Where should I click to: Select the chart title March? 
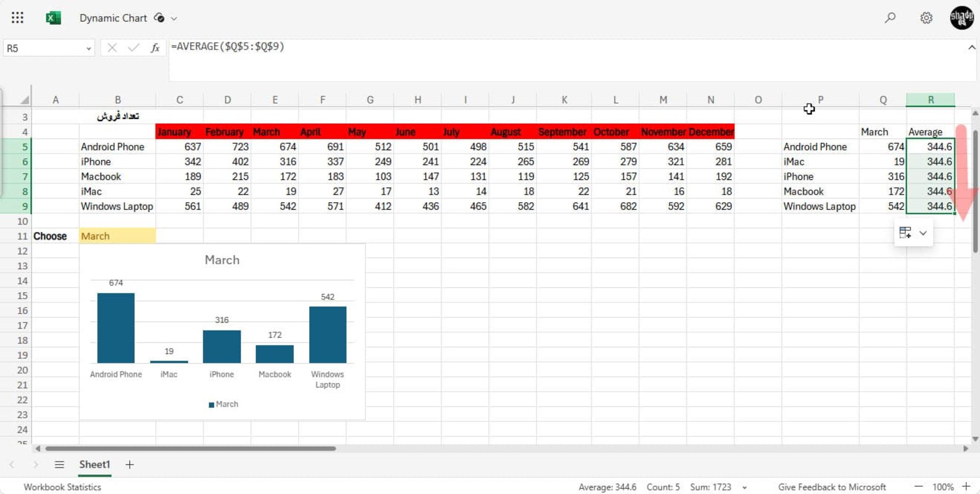(222, 260)
